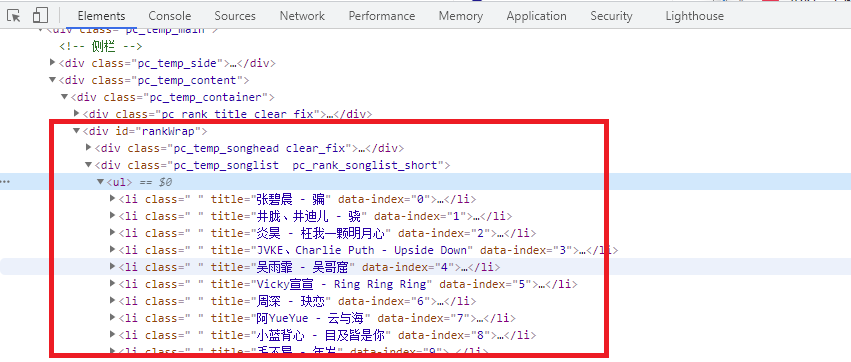Screen dimensions: 851x362
Task: Open the Lighthouse tab
Action: (695, 16)
